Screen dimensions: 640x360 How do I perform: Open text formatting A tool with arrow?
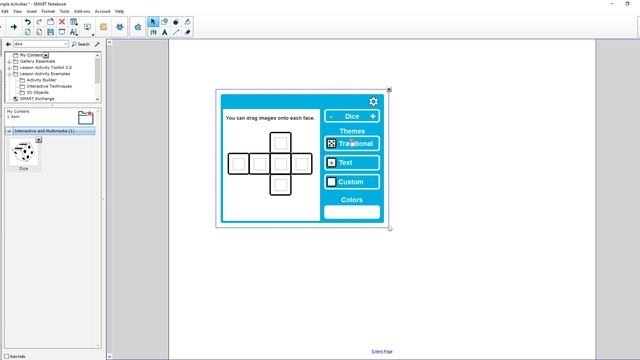pyautogui.click(x=74, y=32)
